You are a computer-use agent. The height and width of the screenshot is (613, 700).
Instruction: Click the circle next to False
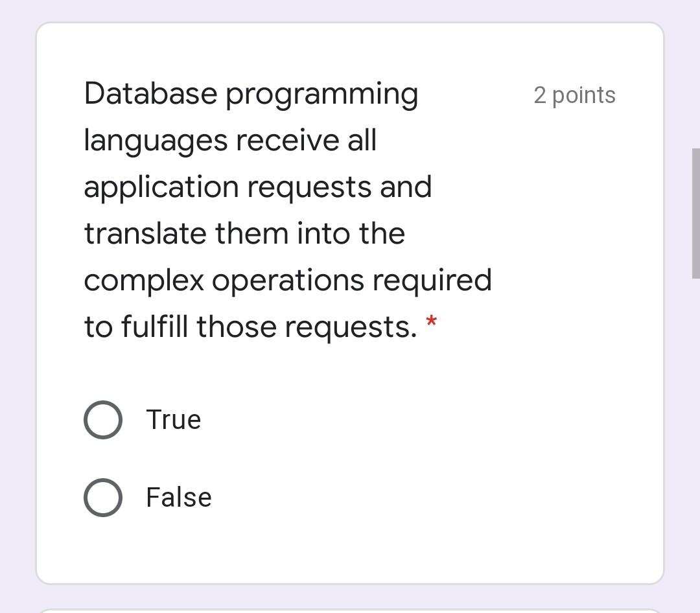102,498
